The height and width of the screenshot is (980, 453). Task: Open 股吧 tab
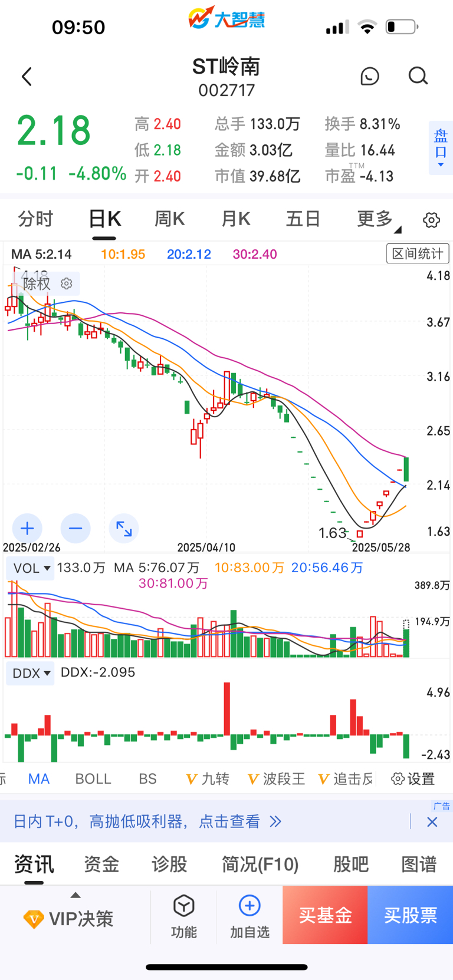point(351,864)
